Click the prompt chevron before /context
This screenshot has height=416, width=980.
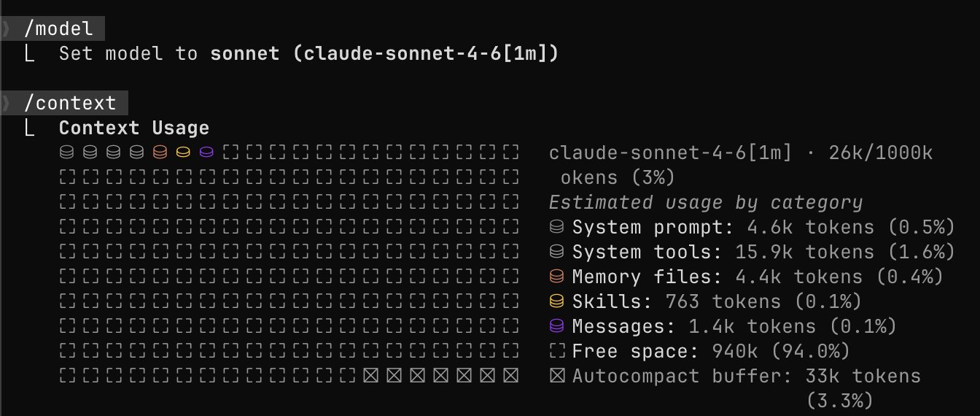tap(6, 103)
